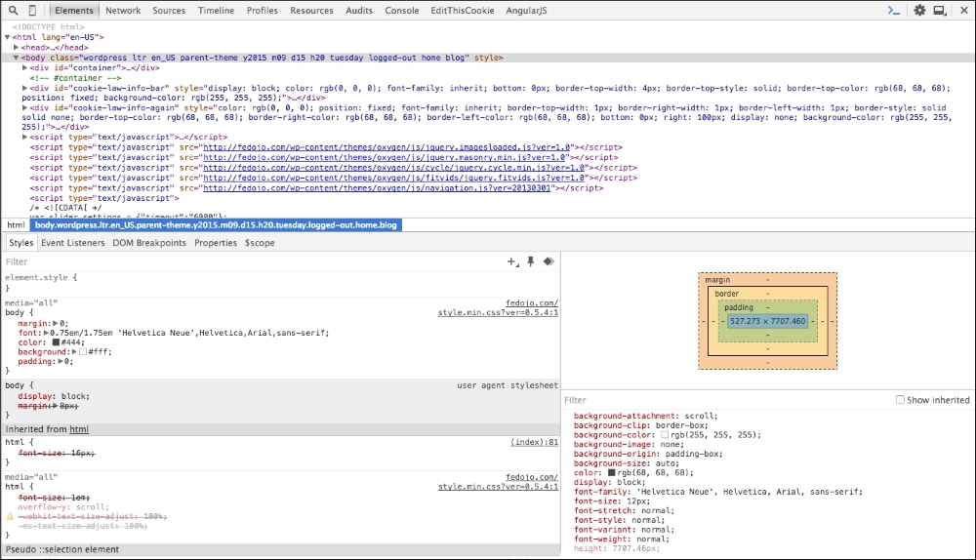
Task: Open the Timeline tab
Action: click(x=216, y=11)
